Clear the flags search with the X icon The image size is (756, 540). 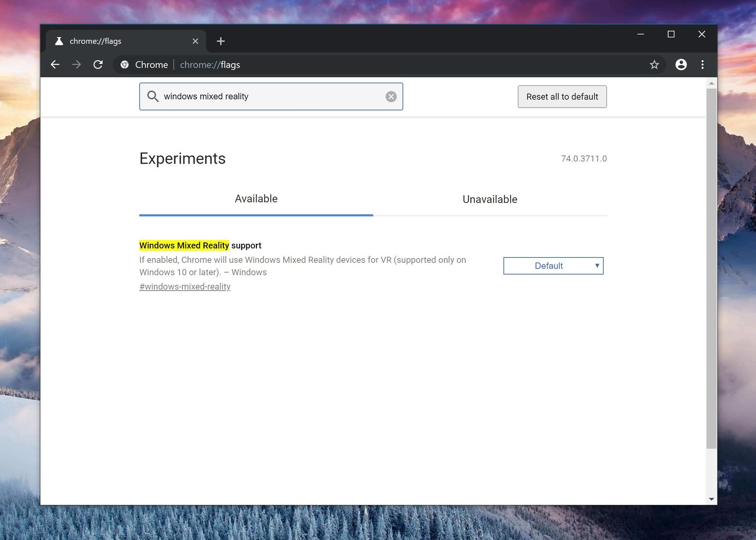coord(391,96)
